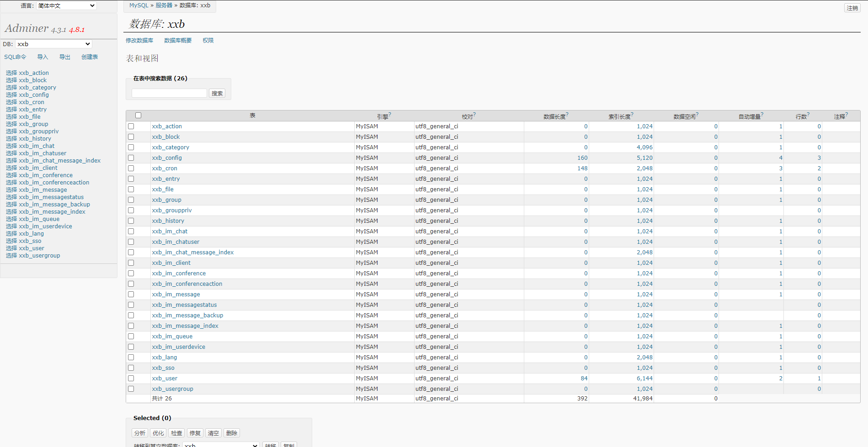Click help mark beside 自动增量 column
868x447 pixels.
coord(762,115)
